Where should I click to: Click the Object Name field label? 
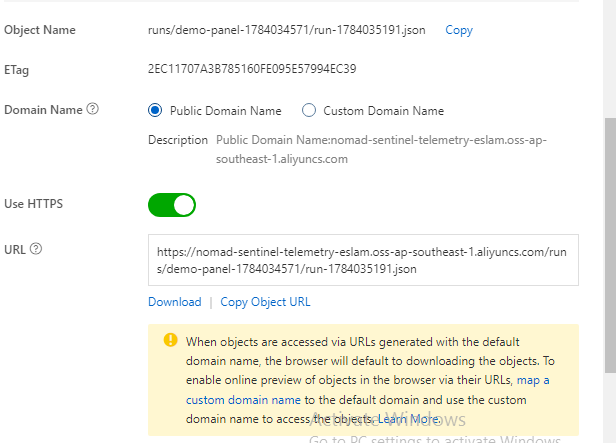coord(40,30)
